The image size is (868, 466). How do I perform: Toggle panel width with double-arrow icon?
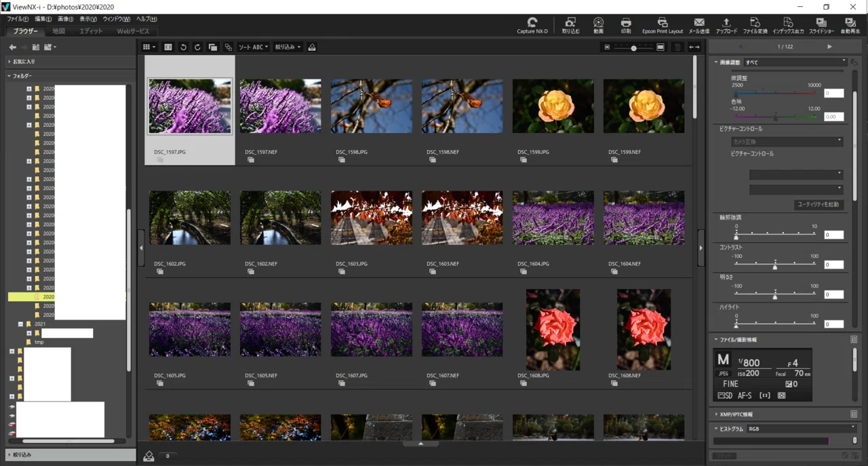(694, 47)
